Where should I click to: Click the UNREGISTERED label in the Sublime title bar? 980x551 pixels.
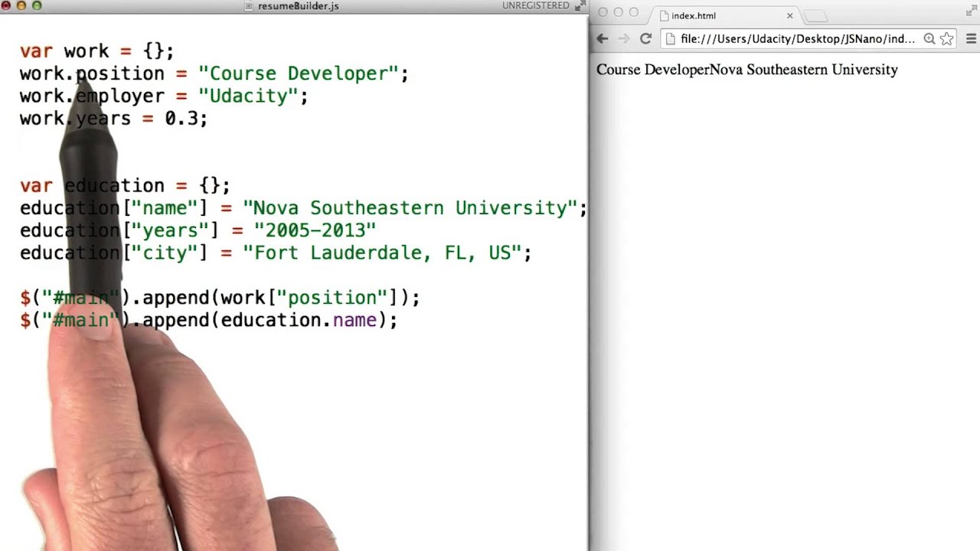(535, 5)
